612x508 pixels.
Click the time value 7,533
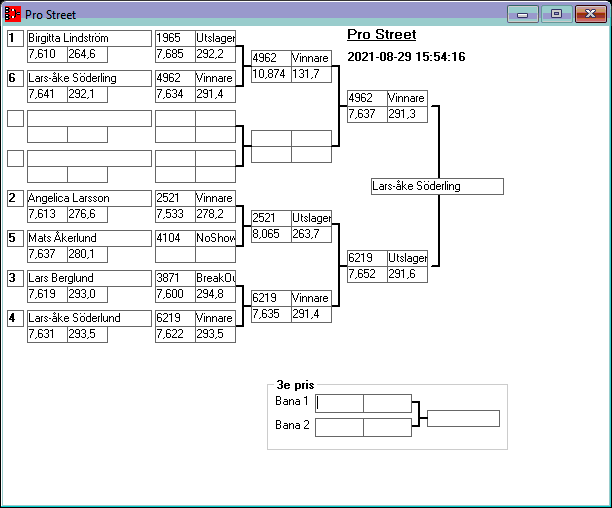pyautogui.click(x=175, y=214)
